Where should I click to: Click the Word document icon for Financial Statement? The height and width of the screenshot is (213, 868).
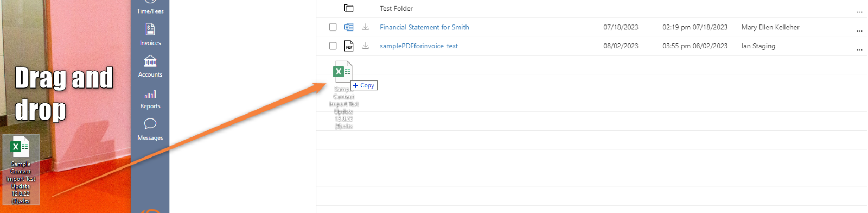[x=349, y=27]
